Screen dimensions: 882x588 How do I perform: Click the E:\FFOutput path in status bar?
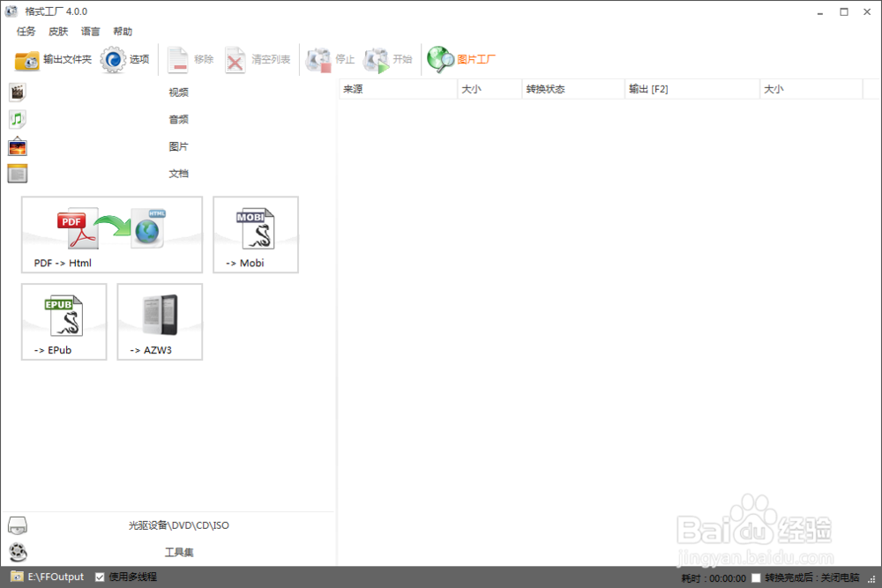pyautogui.click(x=56, y=577)
